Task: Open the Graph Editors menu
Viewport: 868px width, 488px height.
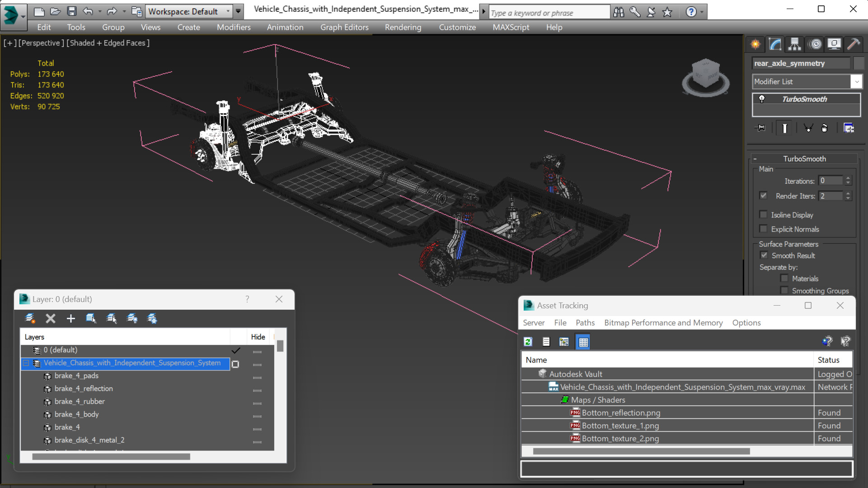Action: pyautogui.click(x=344, y=27)
